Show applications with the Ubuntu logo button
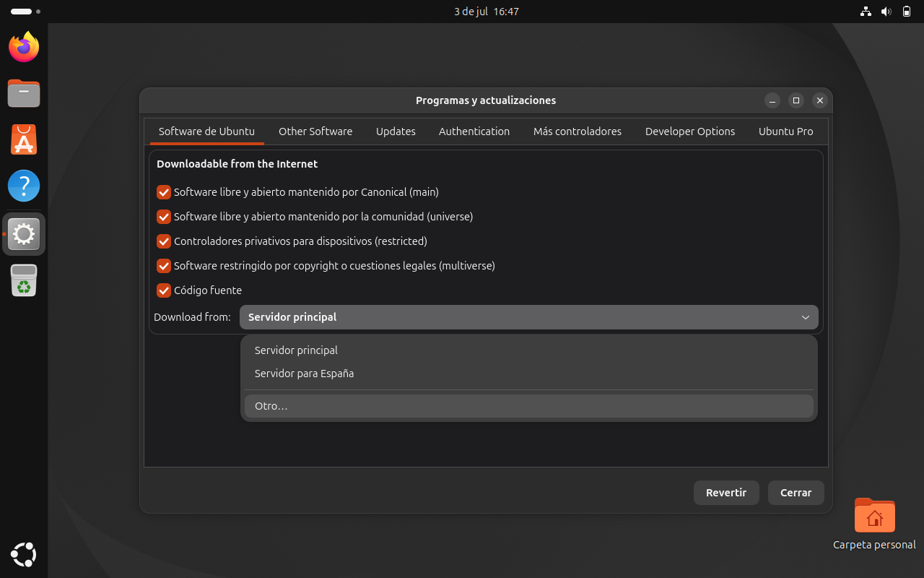 coord(24,555)
